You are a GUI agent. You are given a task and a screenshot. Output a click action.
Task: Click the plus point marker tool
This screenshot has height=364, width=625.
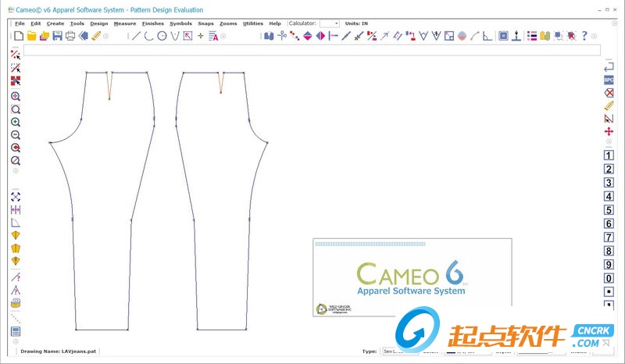pos(201,36)
